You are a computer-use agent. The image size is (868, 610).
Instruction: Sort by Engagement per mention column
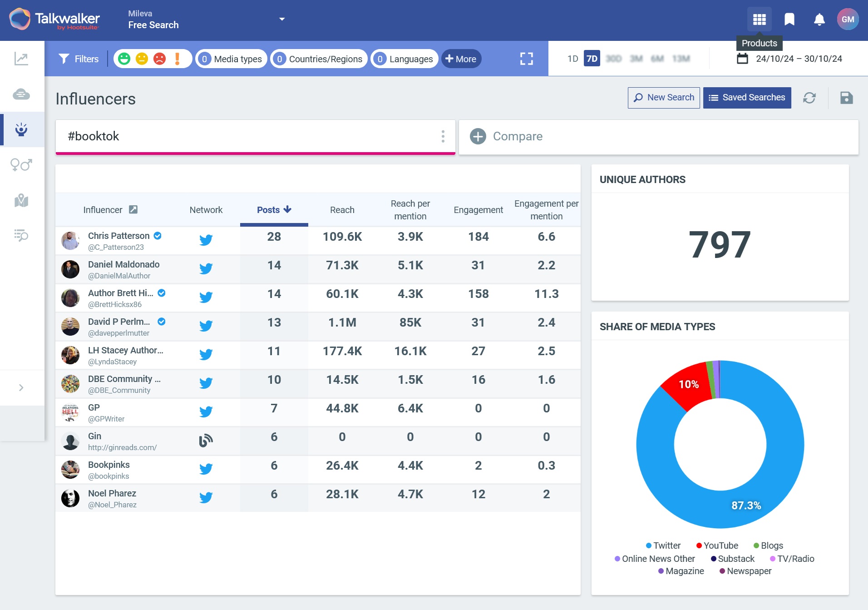pos(546,210)
